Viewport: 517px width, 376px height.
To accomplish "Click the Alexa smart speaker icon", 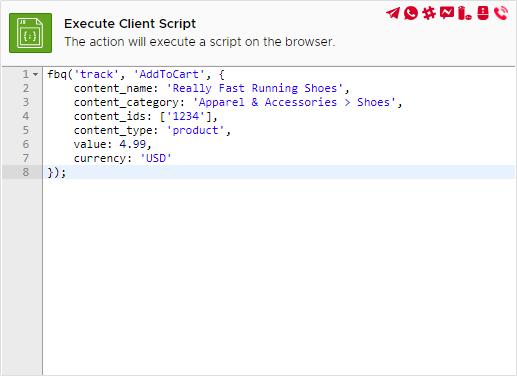I will pyautogui.click(x=465, y=13).
